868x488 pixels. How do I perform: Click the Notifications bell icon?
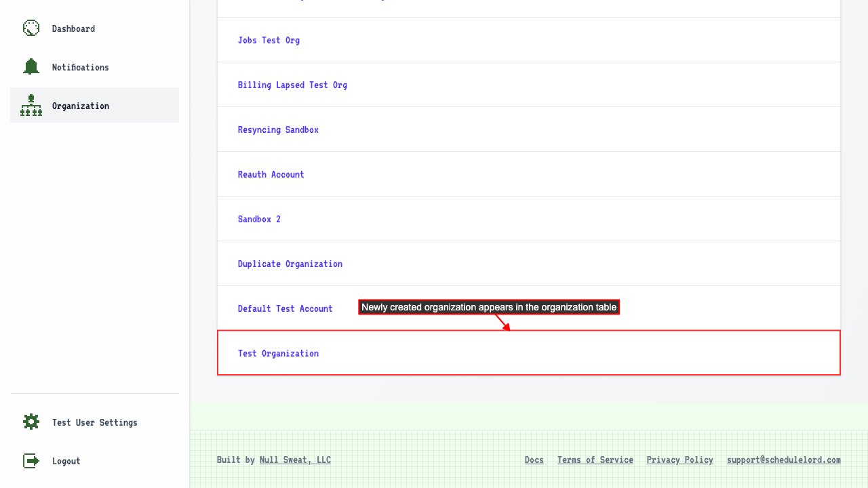[x=31, y=66]
